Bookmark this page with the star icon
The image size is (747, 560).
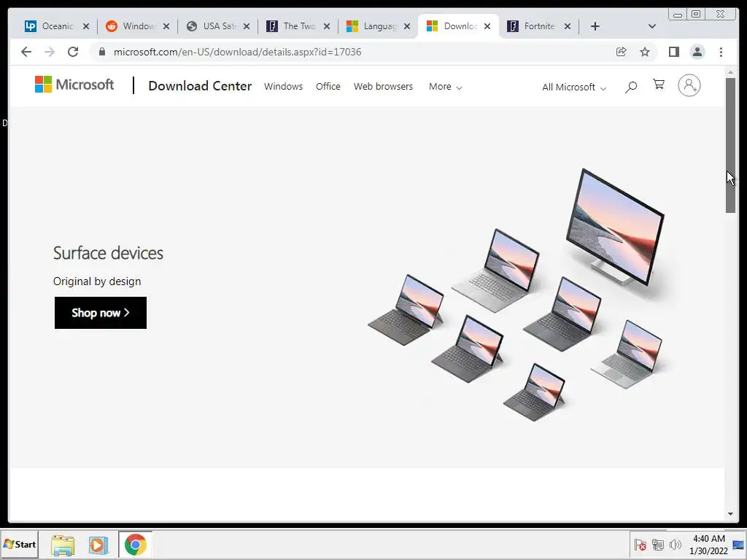(645, 52)
